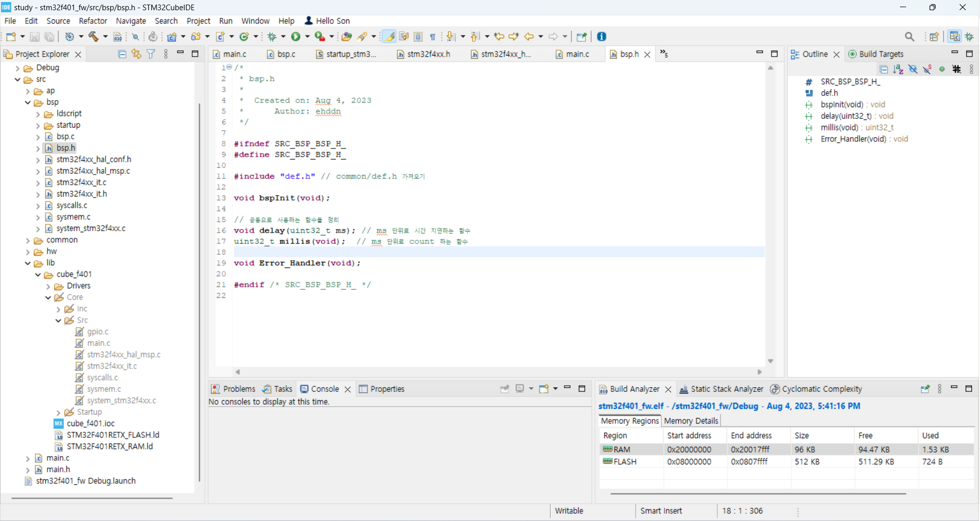Click the yellow Back navigation arrow

click(x=529, y=36)
